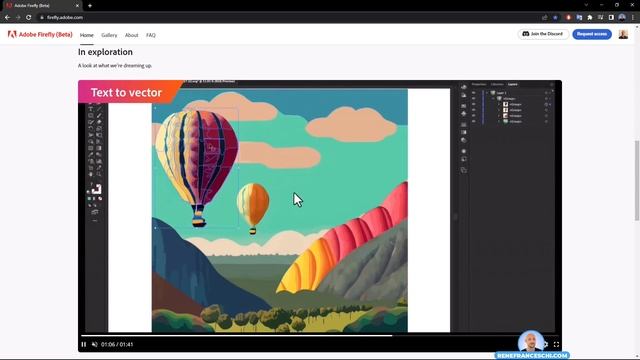This screenshot has height=360, width=640.
Task: Click the page vertical scrollbar thumb
Action: pos(637,181)
